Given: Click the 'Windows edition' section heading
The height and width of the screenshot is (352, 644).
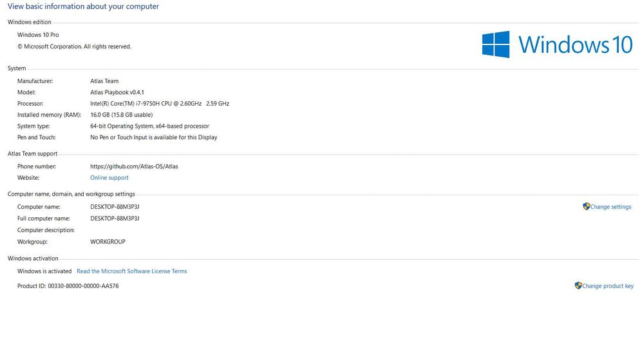Looking at the screenshot, I should pos(29,22).
